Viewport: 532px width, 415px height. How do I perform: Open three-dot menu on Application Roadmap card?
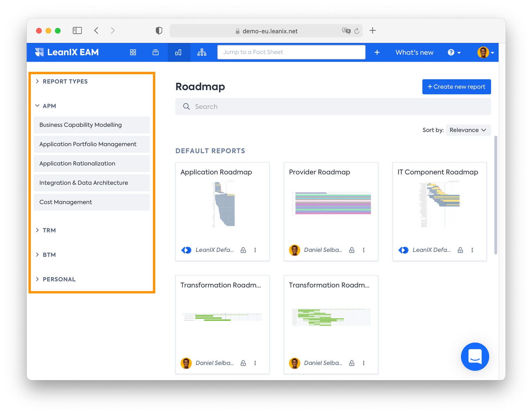255,250
